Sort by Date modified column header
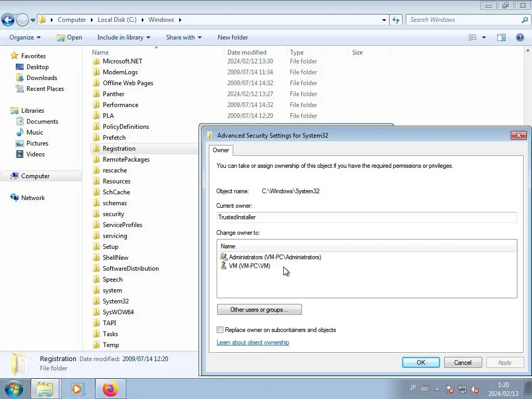This screenshot has height=399, width=532. [247, 52]
